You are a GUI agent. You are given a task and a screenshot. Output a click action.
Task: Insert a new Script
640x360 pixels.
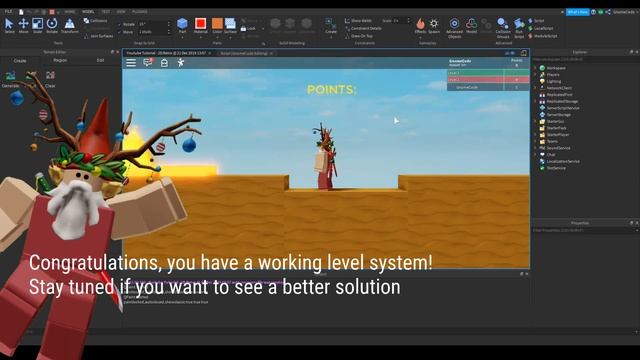tap(536, 21)
